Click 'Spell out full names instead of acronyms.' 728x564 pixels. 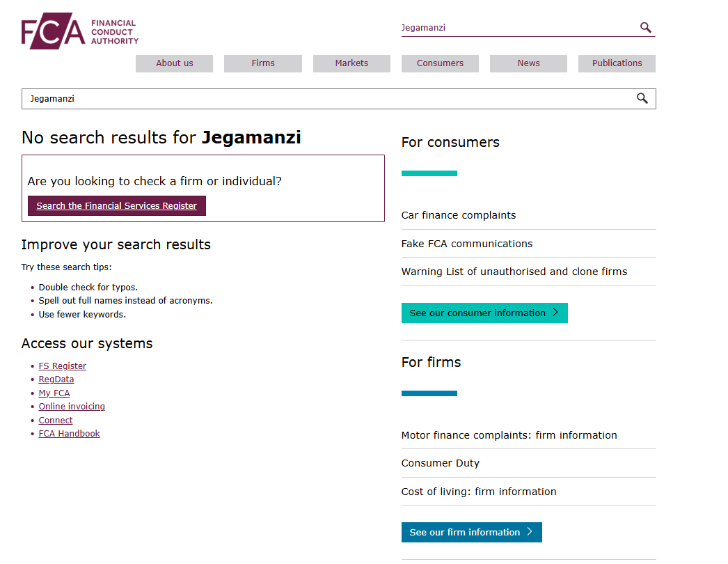[x=125, y=301]
